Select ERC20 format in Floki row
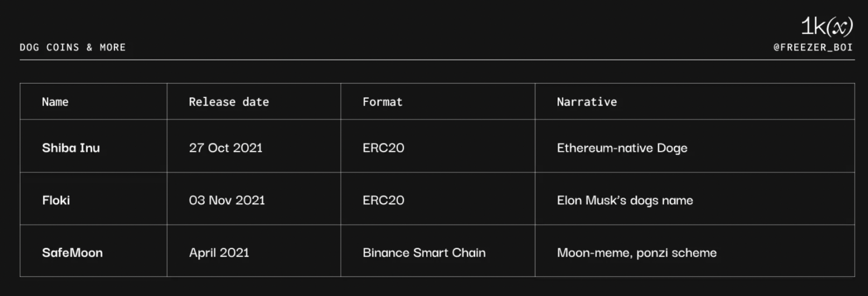Screen dimensions: 868x296 tap(383, 200)
